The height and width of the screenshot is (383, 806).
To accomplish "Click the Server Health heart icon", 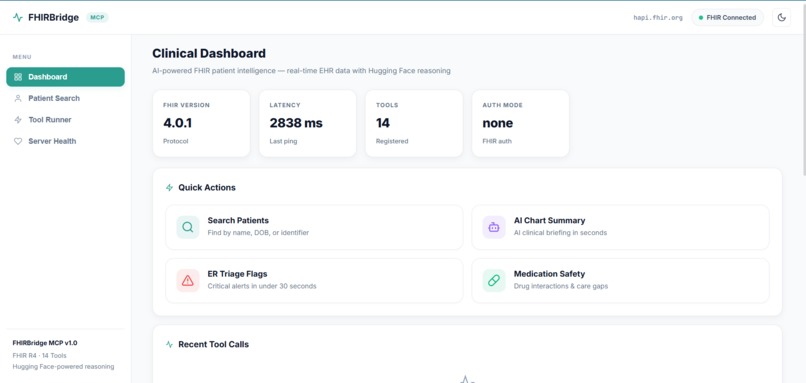I will 18,141.
